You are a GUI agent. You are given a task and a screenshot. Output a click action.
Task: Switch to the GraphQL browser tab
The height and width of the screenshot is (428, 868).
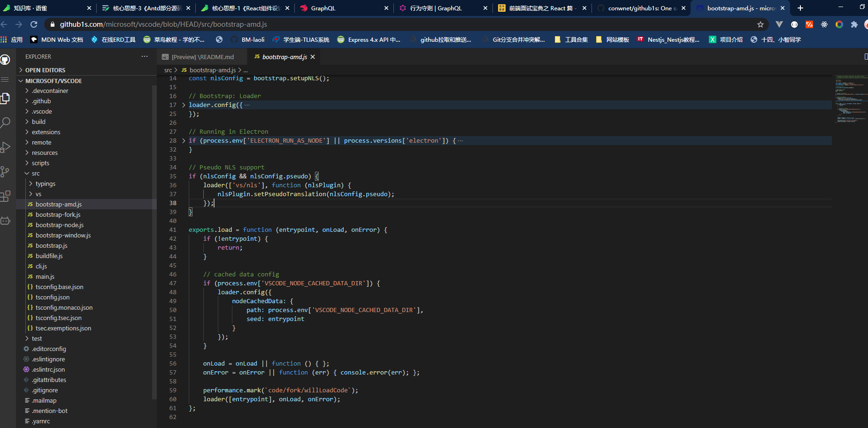[323, 8]
